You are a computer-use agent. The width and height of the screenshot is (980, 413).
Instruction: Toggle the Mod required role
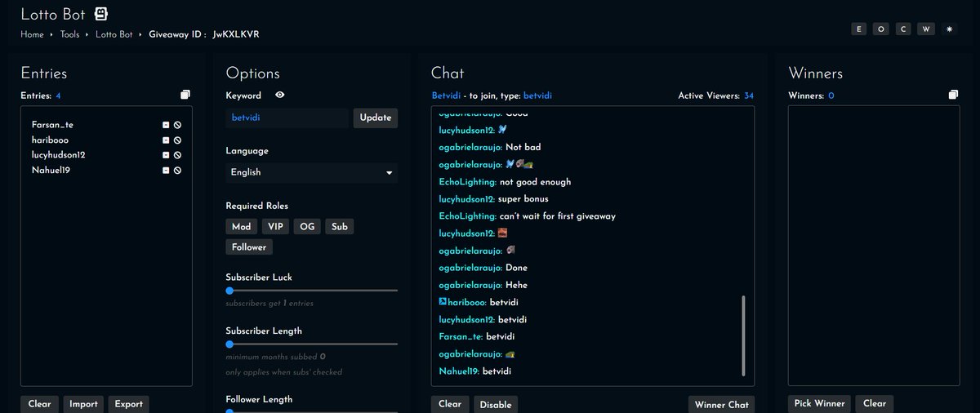point(242,227)
